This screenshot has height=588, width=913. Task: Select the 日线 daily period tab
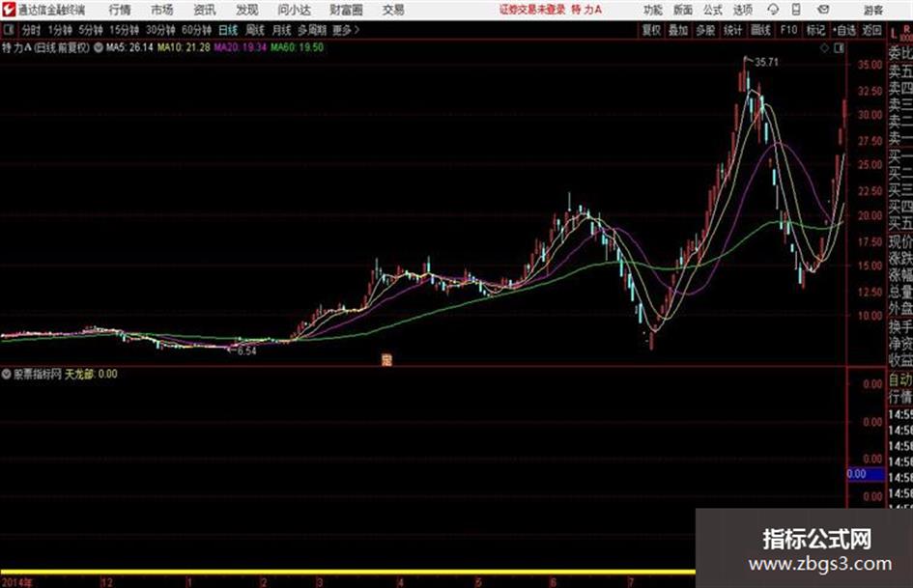click(228, 30)
